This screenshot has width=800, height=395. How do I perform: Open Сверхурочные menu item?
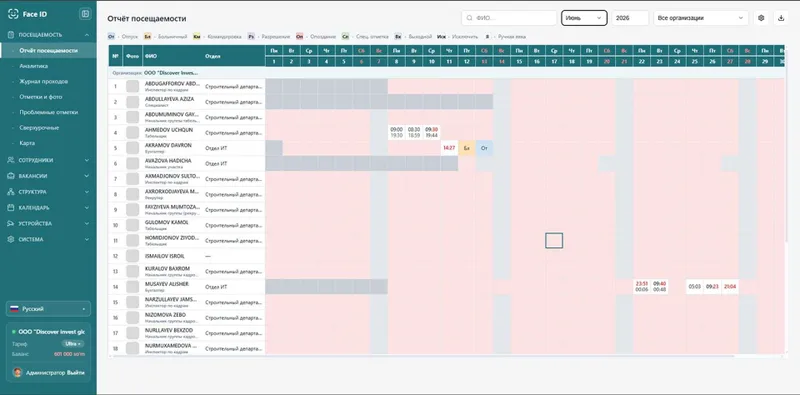pos(39,128)
